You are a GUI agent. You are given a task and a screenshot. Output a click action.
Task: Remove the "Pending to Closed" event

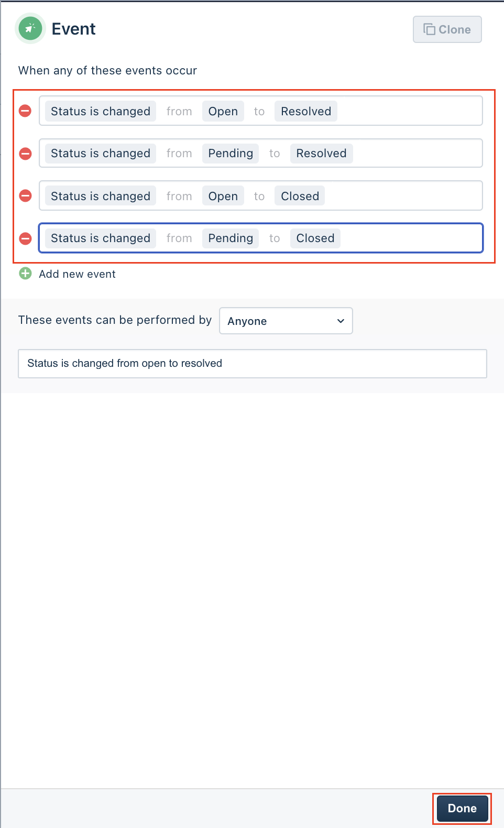pyautogui.click(x=25, y=238)
